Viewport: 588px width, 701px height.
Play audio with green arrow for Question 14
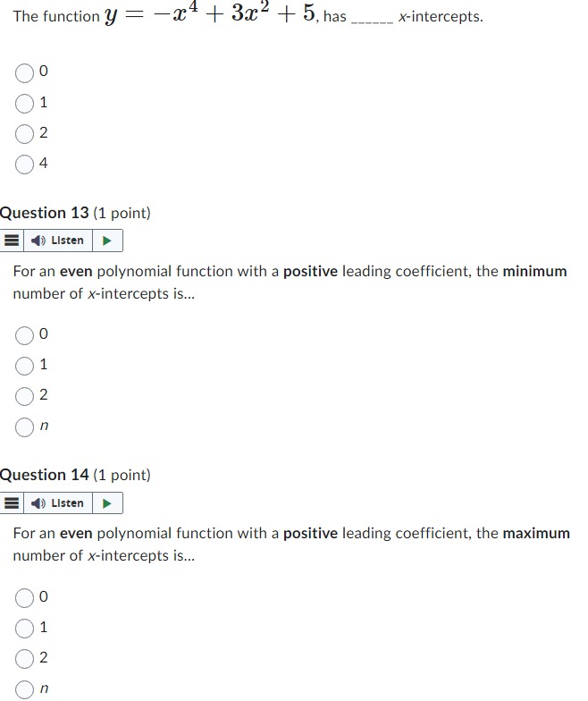(x=107, y=503)
